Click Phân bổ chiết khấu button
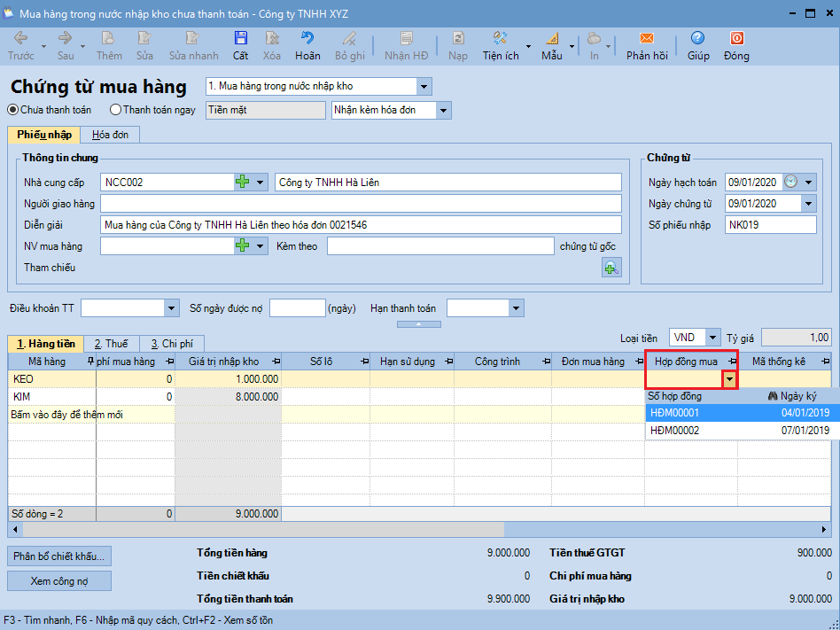This screenshot has width=840, height=630. pyautogui.click(x=59, y=556)
